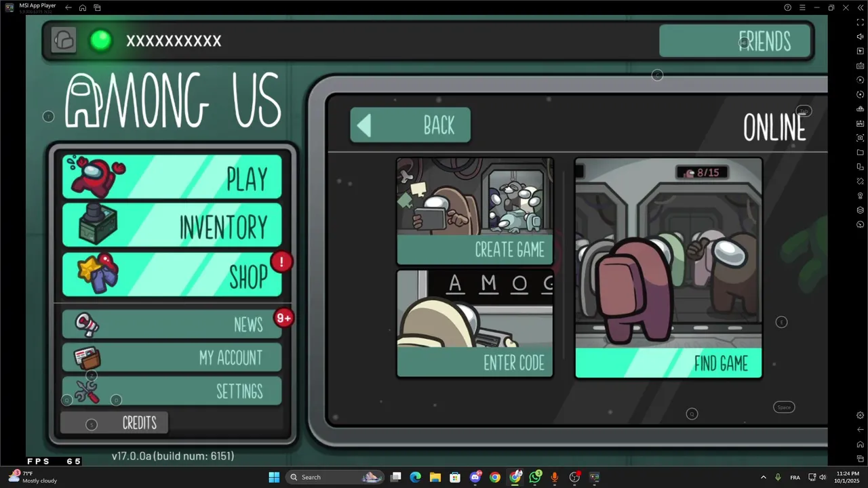View the Credits
This screenshot has width=868, height=488.
[x=115, y=422]
